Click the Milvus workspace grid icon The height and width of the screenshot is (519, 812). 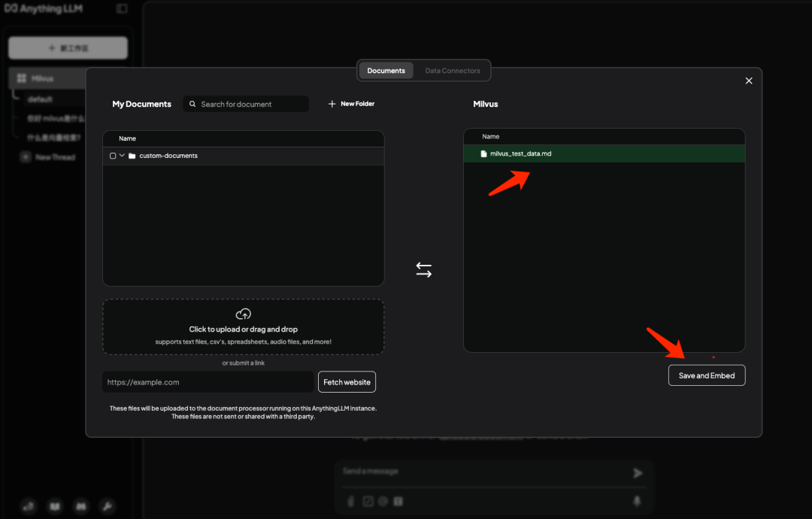point(22,78)
